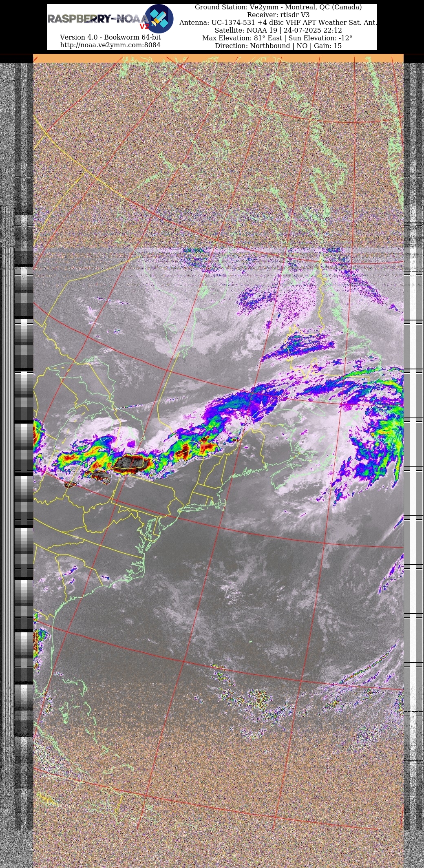Select the 'Satellite: NOAA 19' date line

point(278,31)
